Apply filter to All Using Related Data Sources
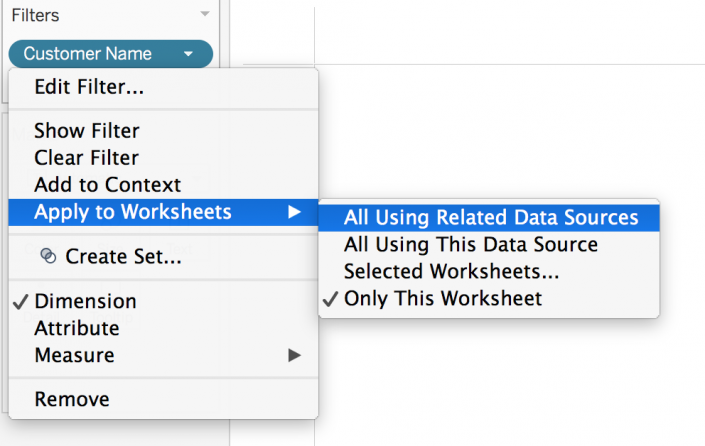This screenshot has height=446, width=705. coord(490,217)
